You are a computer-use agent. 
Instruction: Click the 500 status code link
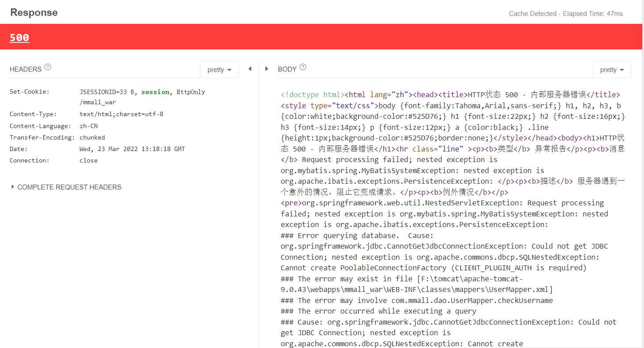[19, 38]
